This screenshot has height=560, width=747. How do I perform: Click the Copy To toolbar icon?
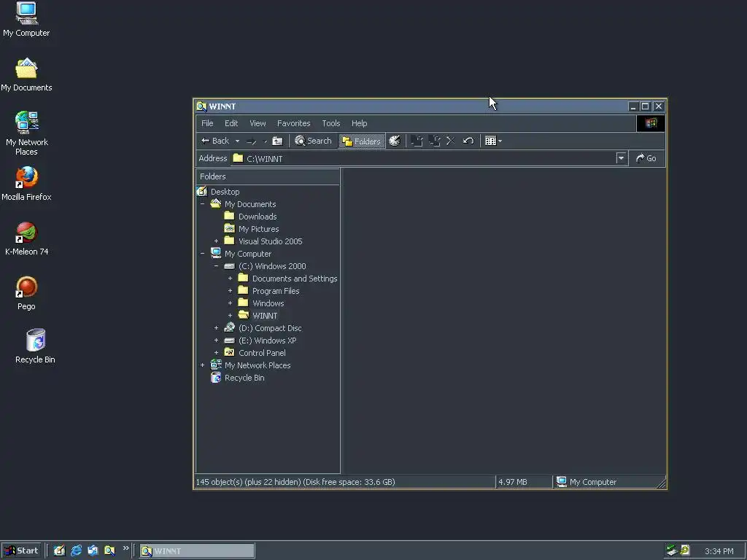(x=434, y=141)
